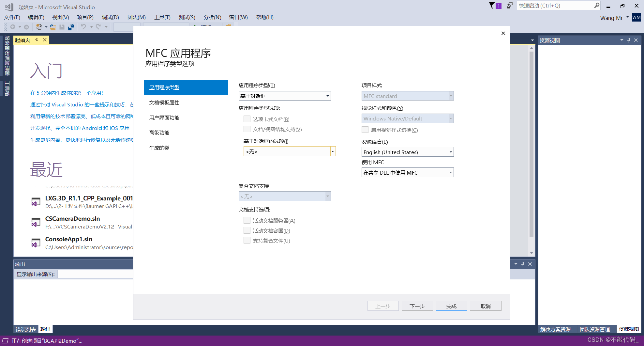Open the recent project CSCameraDemo.sln
Viewport: 644px width, 346px height.
coord(72,219)
